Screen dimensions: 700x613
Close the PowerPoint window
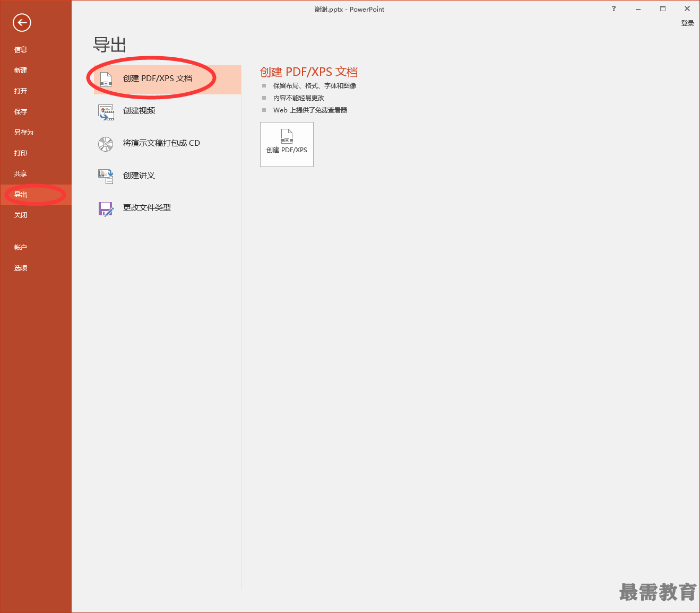687,8
